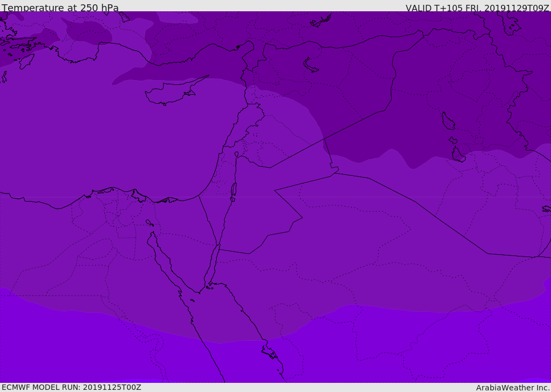Click the medium purple Mediterranean Sea area
The height and width of the screenshot is (392, 551).
[105, 140]
